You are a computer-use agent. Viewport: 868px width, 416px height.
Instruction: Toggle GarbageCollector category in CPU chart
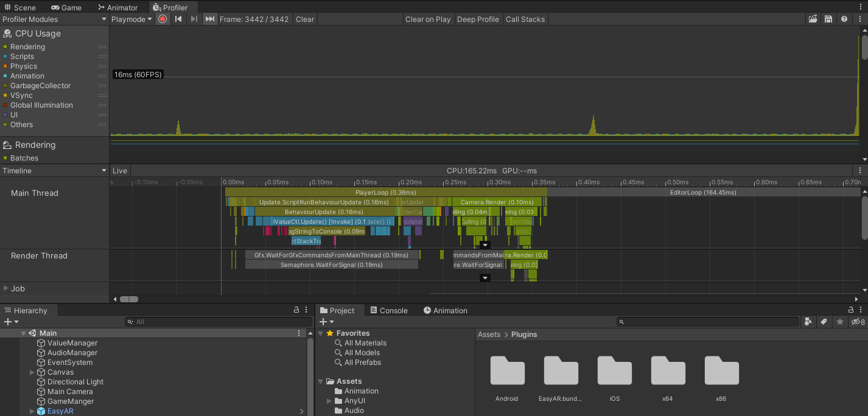tap(5, 86)
